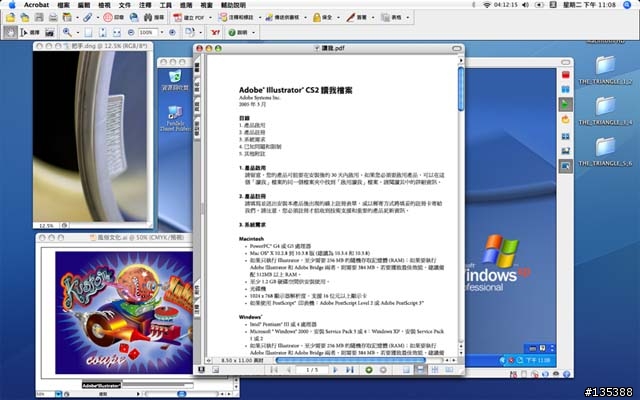Click the Print icon in Acrobat toolbar
Viewport: 640px width, 400px height.
click(x=53, y=18)
